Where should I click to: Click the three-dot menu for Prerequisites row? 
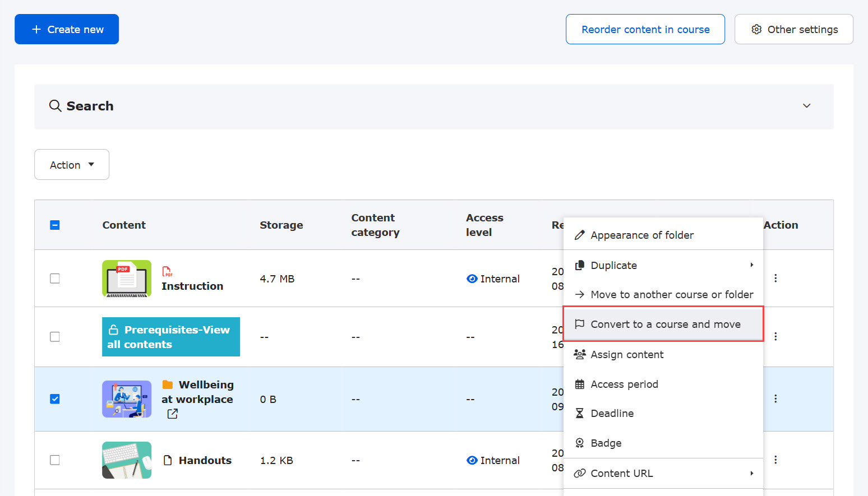[775, 336]
